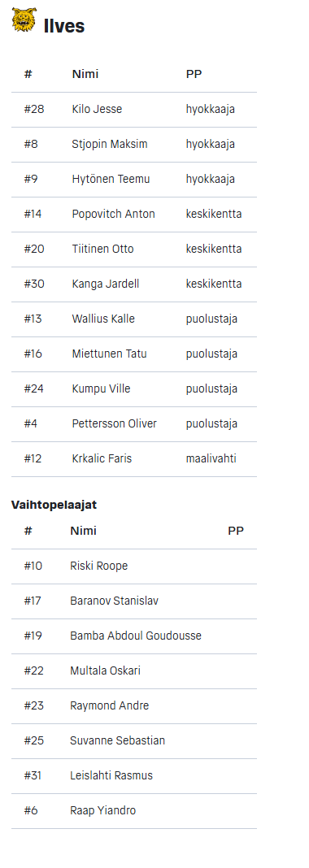Open player Kilo Jesse's row

click(134, 110)
